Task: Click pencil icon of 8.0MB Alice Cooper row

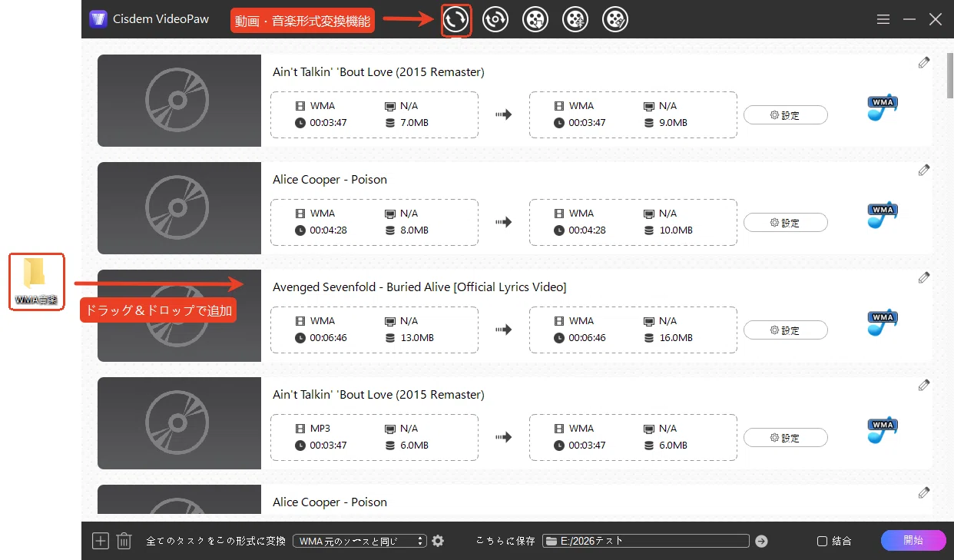Action: coord(924,171)
